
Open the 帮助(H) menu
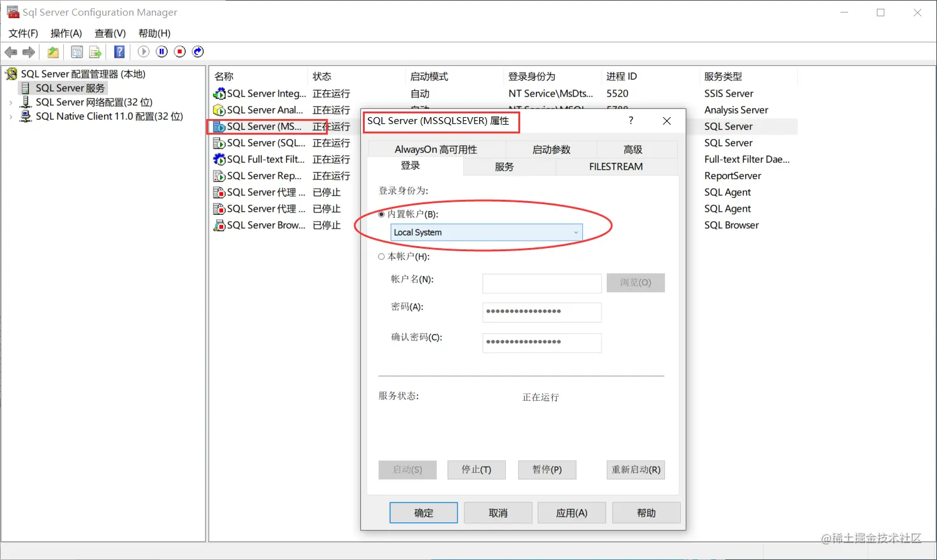pyautogui.click(x=154, y=33)
